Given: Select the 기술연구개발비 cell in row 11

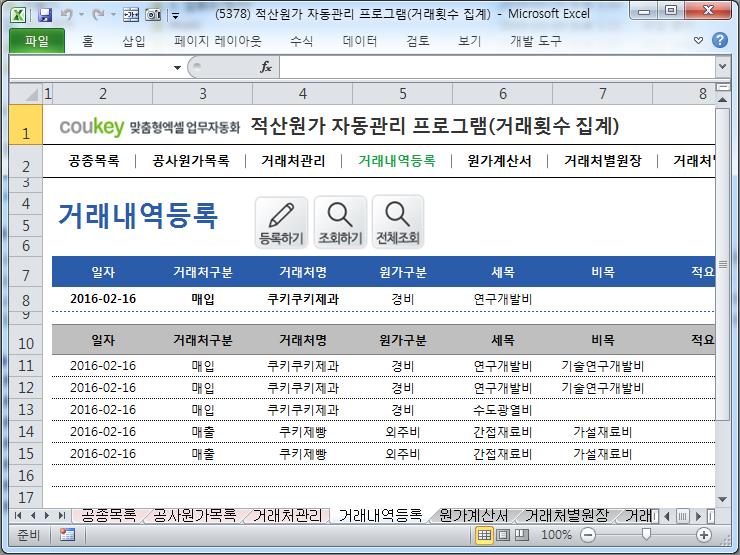Looking at the screenshot, I should [x=603, y=366].
